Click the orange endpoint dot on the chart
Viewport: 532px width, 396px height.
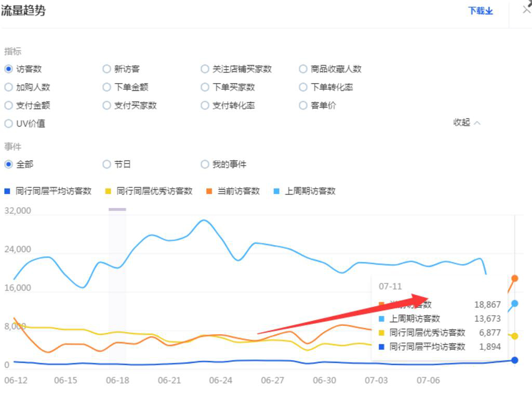514,278
